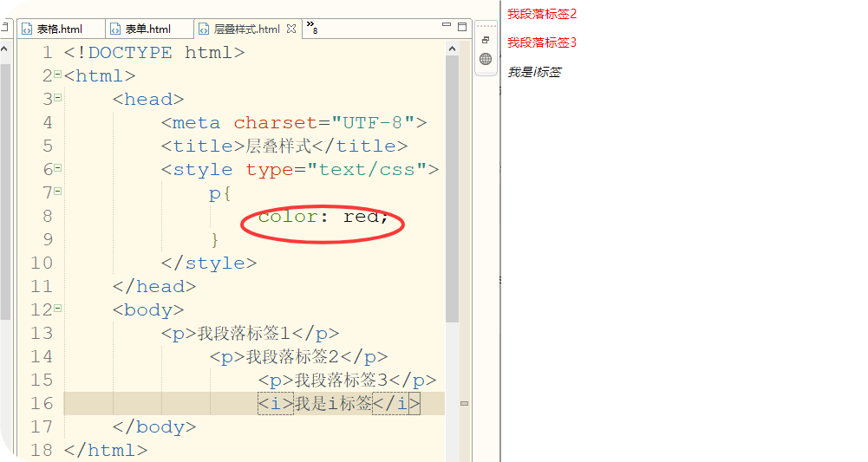Click the 表单.html file icon
The height and width of the screenshot is (462, 868).
[115, 29]
